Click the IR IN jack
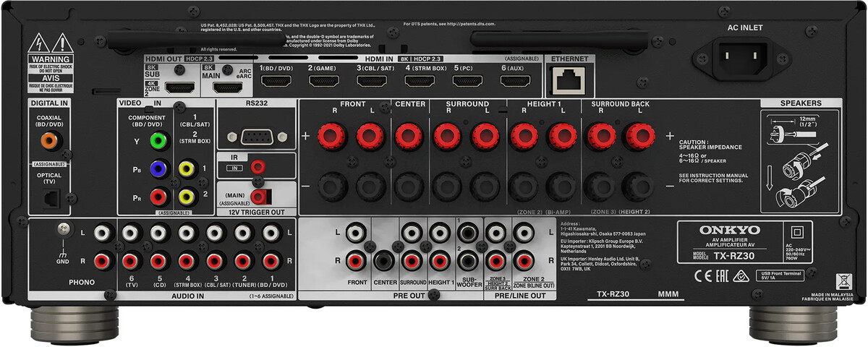 pos(257,167)
